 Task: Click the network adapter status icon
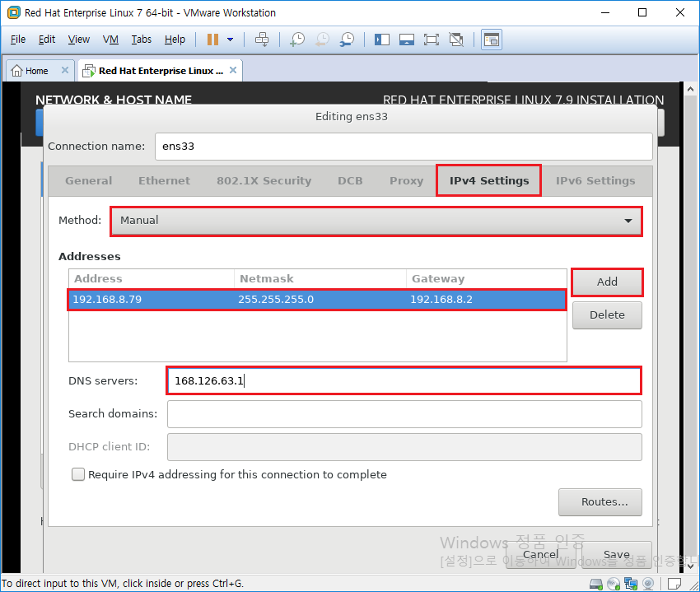point(631,584)
